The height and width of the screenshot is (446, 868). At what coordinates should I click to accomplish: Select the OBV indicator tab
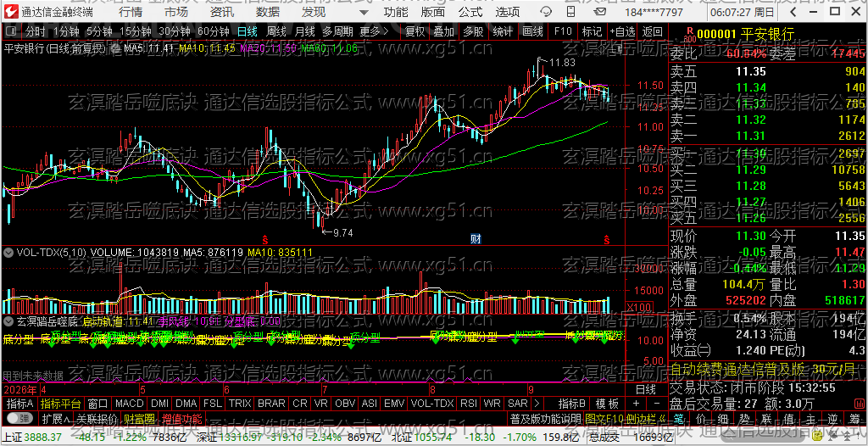click(x=346, y=404)
